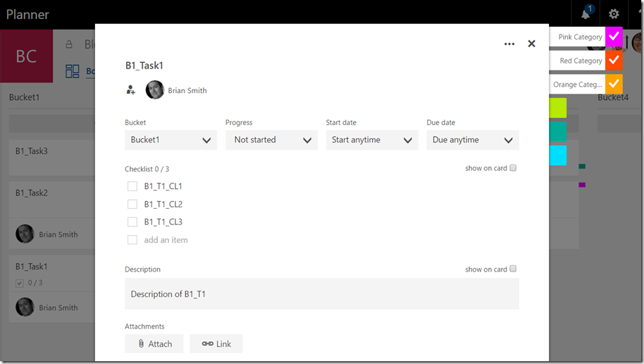Enable show on card for Checklist
The image size is (644, 364).
513,168
